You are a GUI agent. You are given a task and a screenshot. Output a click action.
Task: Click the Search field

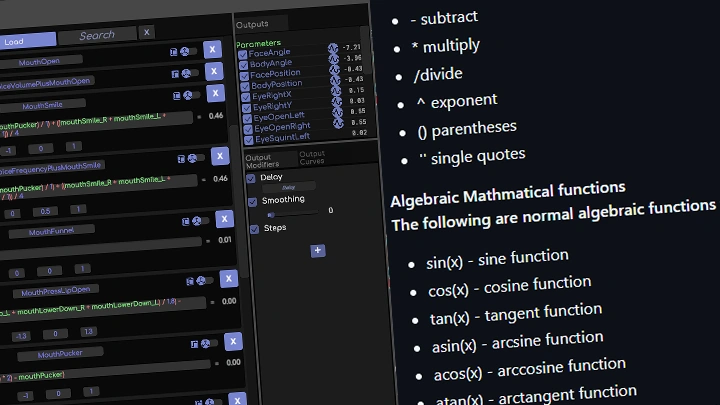[x=97, y=35]
